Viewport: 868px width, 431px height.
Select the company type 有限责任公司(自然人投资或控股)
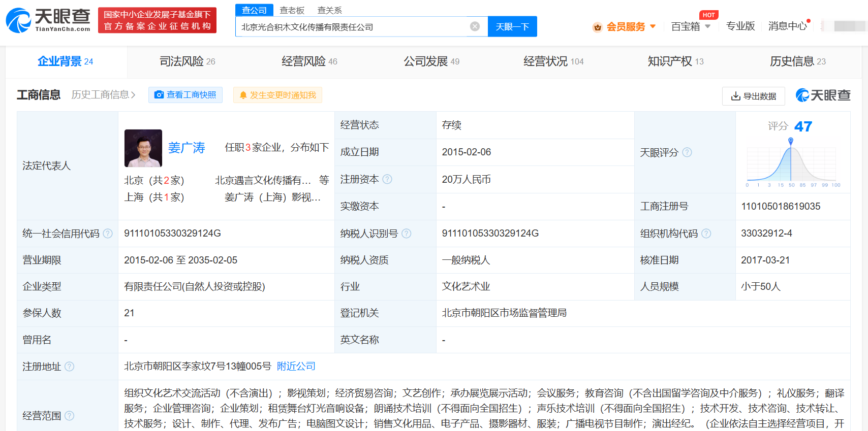[195, 287]
